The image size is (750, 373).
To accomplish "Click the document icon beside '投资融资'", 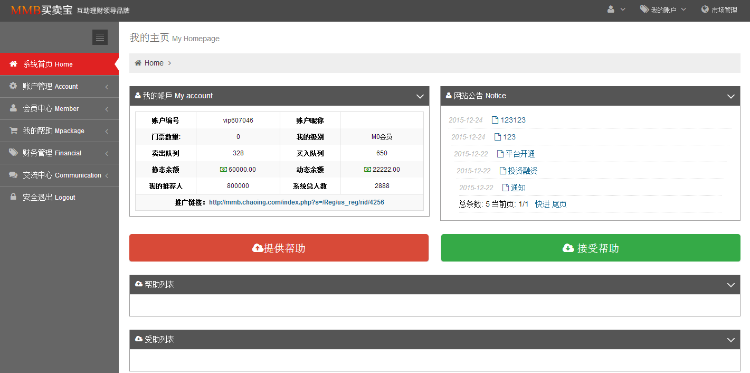I will pos(502,171).
